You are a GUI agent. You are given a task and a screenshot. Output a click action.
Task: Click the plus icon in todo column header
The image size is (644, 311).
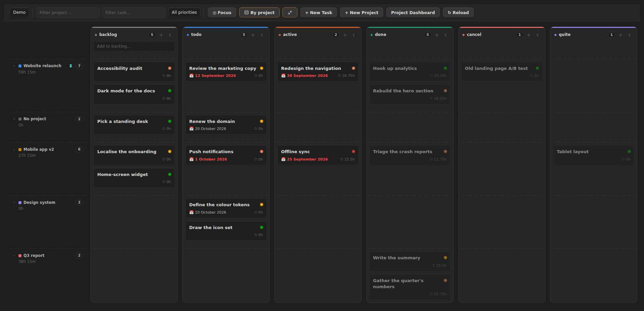coord(253,35)
